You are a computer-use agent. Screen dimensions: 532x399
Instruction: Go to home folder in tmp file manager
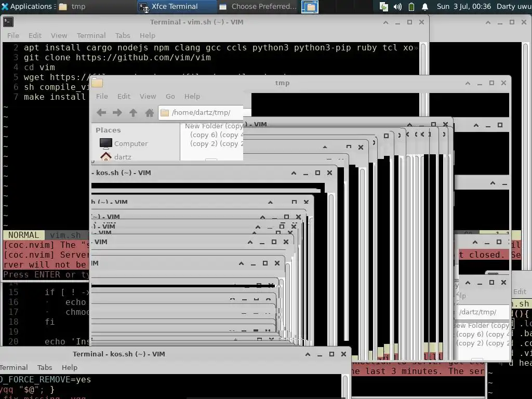pyautogui.click(x=149, y=113)
